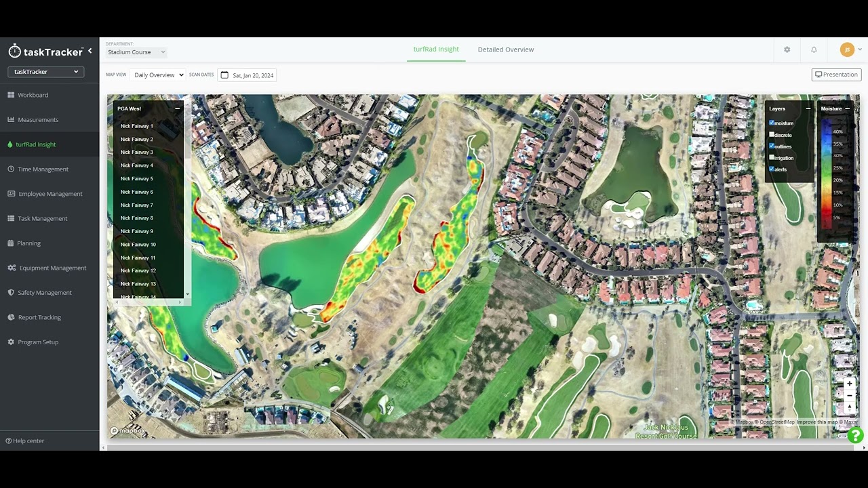
Task: Toggle the moisture layer checkbox
Action: pos(772,123)
